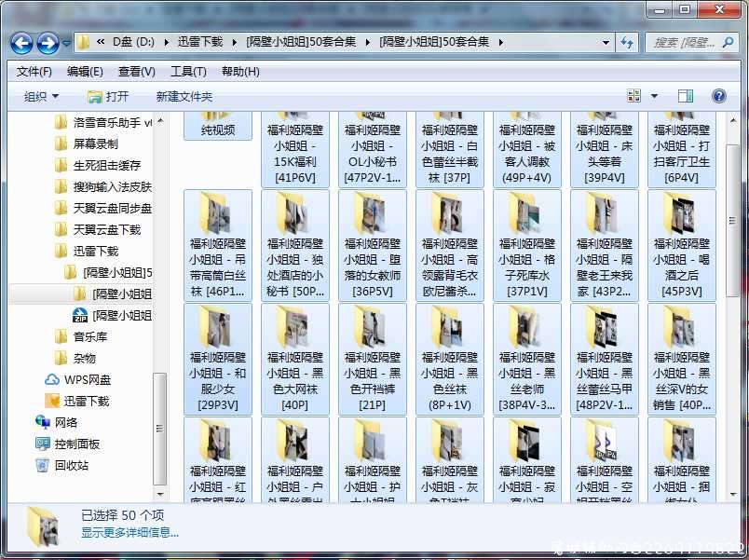Expand the arrow after 迅雷下载 breadcrumb
Viewport: 749px width, 560px height.
tap(235, 42)
